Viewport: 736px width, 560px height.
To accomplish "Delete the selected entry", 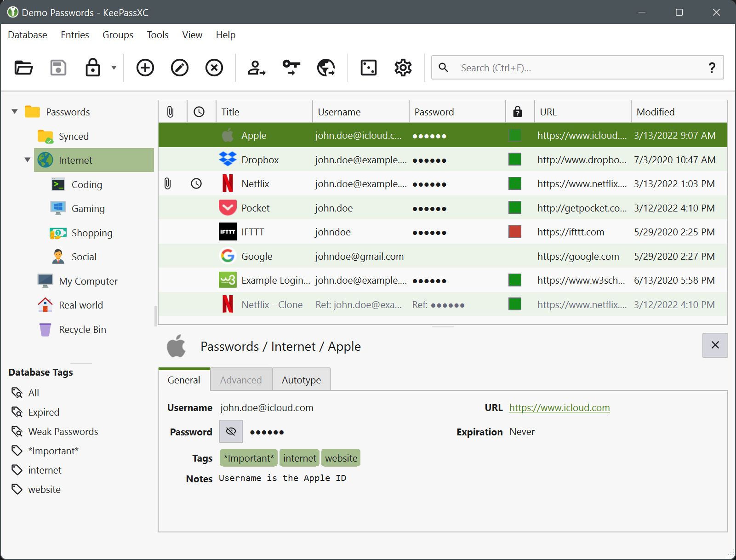I will click(x=214, y=68).
